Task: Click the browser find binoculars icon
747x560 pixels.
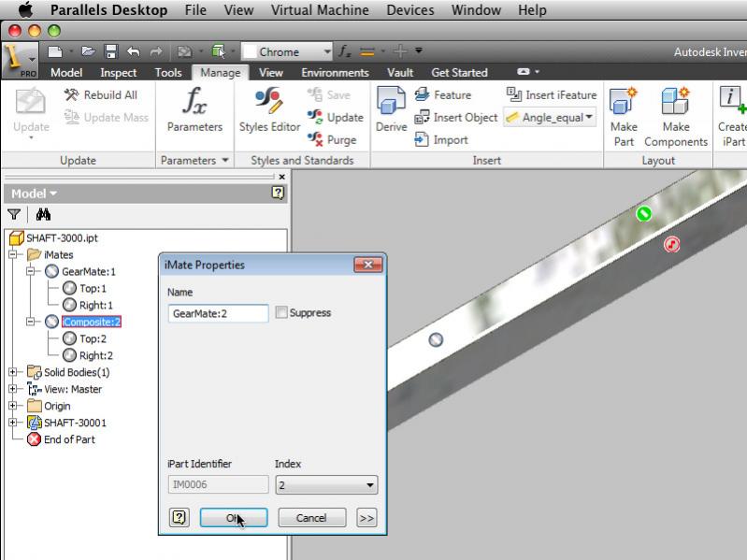Action: click(43, 215)
